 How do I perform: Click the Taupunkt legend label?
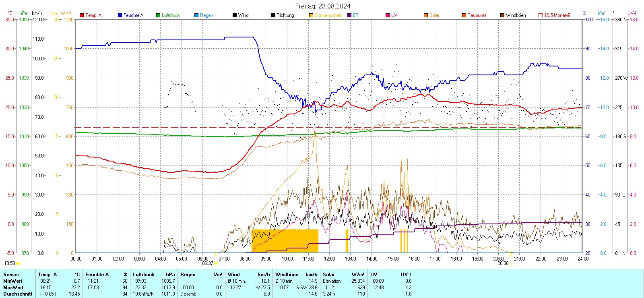(x=477, y=15)
